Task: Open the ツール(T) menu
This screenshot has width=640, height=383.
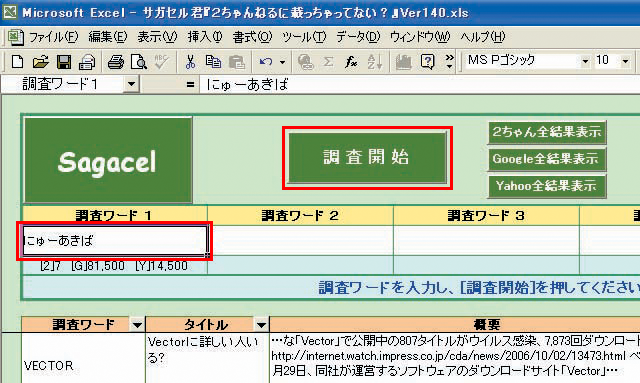Action: tap(304, 37)
